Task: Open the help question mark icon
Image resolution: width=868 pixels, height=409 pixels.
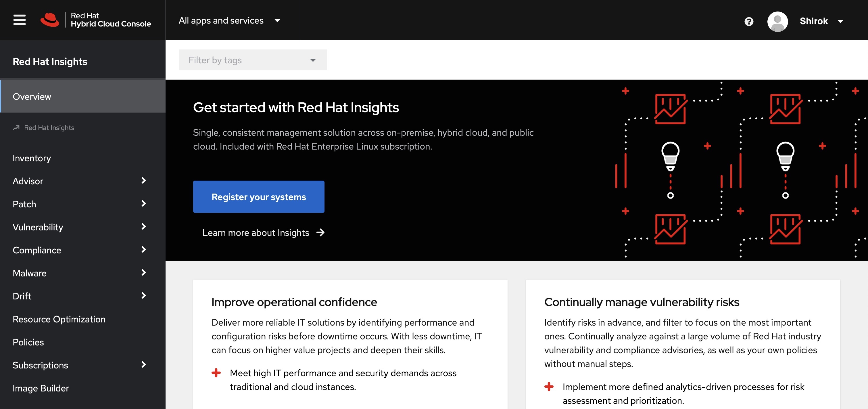Action: (749, 21)
